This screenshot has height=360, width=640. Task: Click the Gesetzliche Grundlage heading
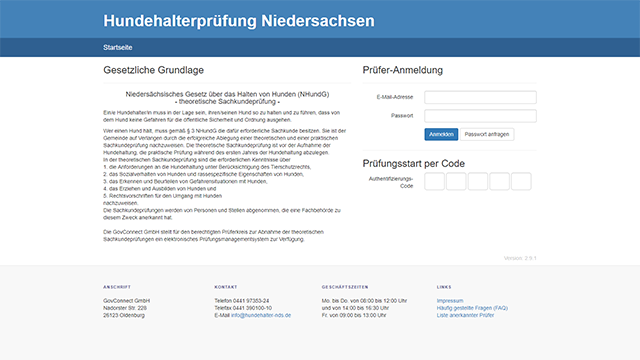[153, 70]
